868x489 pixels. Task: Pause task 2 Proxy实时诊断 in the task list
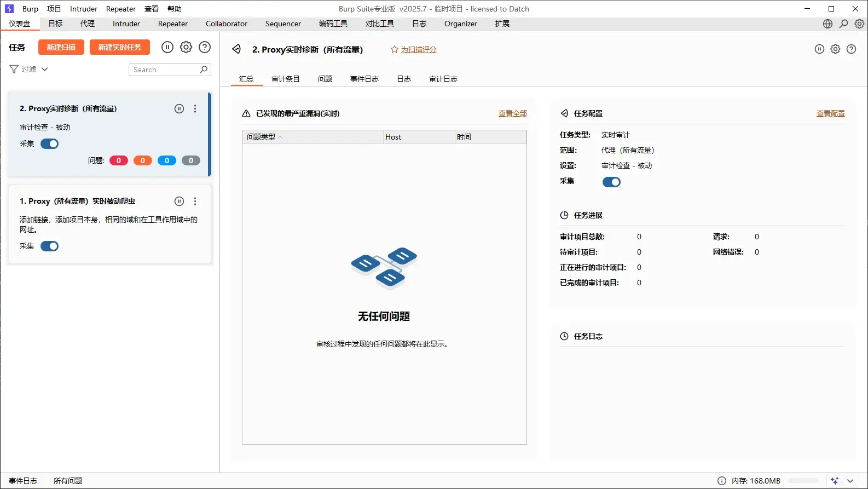click(179, 108)
